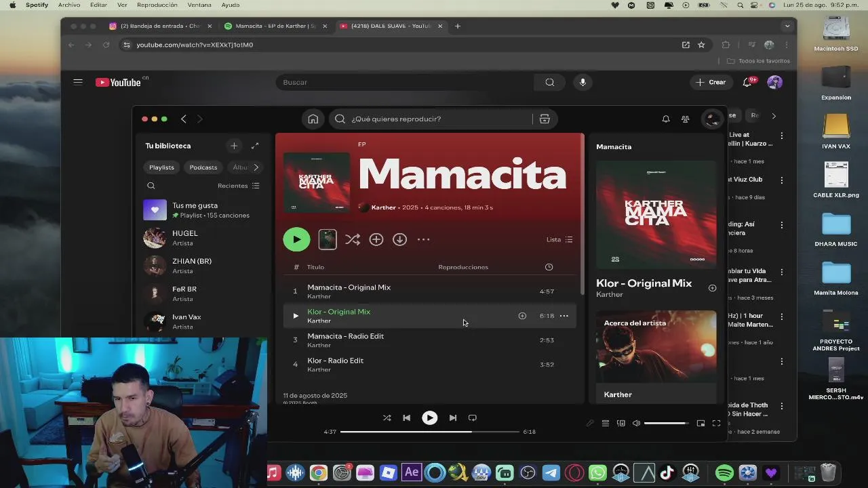
Task: Start YouTube voice search with the microphone
Action: pyautogui.click(x=583, y=83)
